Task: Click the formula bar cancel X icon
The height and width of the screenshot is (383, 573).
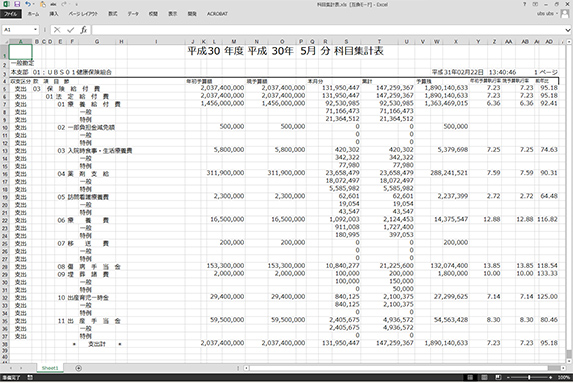Action: (x=57, y=30)
